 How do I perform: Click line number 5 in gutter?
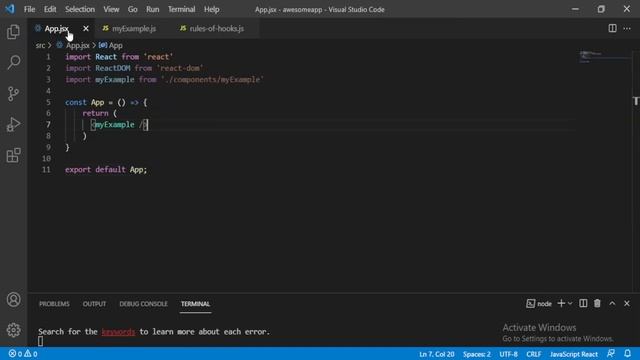tap(48, 102)
